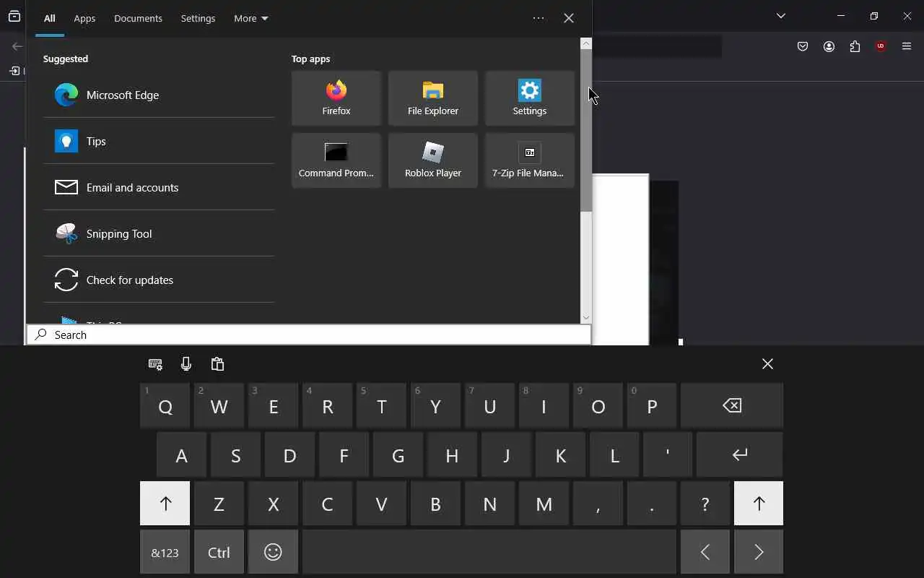Click the Firefox back arrow
924x578 pixels.
click(17, 46)
